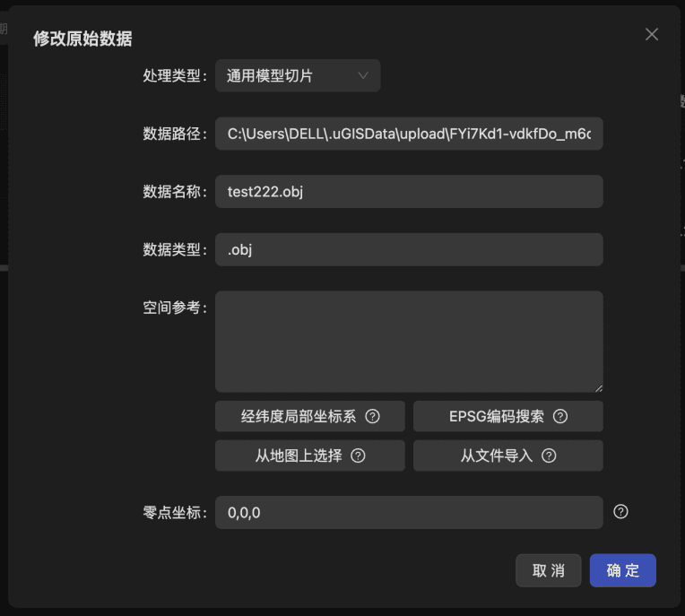The width and height of the screenshot is (685, 616).
Task: Click question mark icon beside 从地图上选择
Action: [x=358, y=455]
